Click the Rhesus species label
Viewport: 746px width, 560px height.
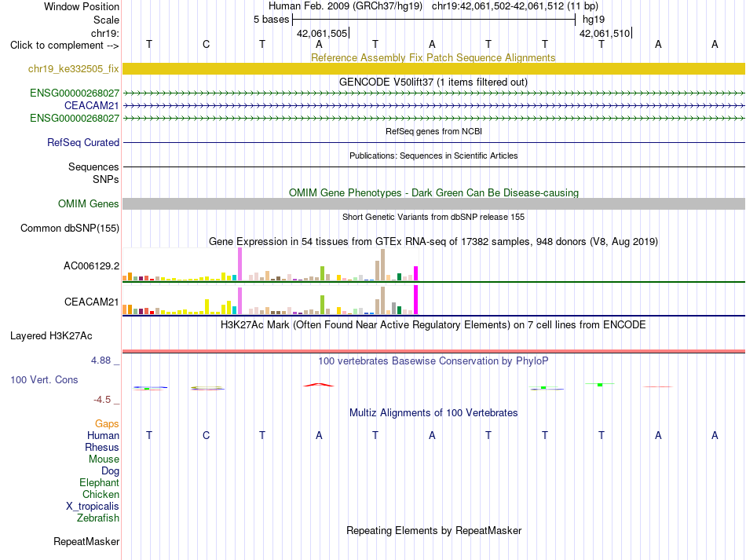tap(102, 447)
